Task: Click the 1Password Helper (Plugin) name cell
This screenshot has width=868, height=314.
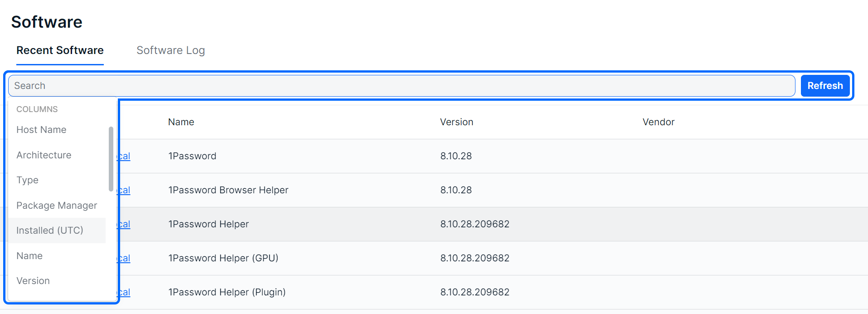Action: pyautogui.click(x=227, y=292)
